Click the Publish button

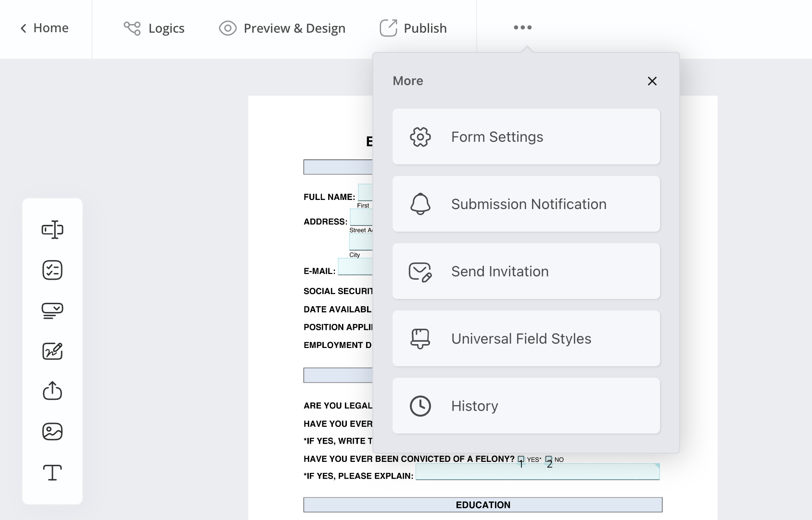[x=413, y=28]
